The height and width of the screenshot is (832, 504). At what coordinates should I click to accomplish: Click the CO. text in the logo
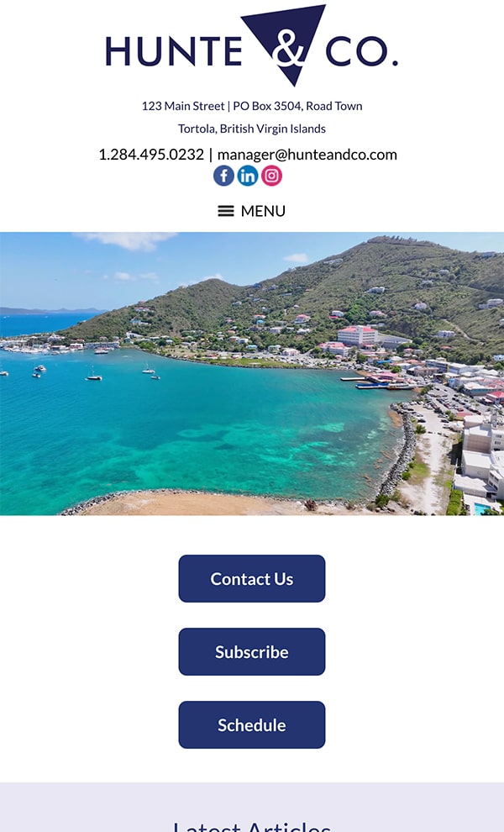362,51
